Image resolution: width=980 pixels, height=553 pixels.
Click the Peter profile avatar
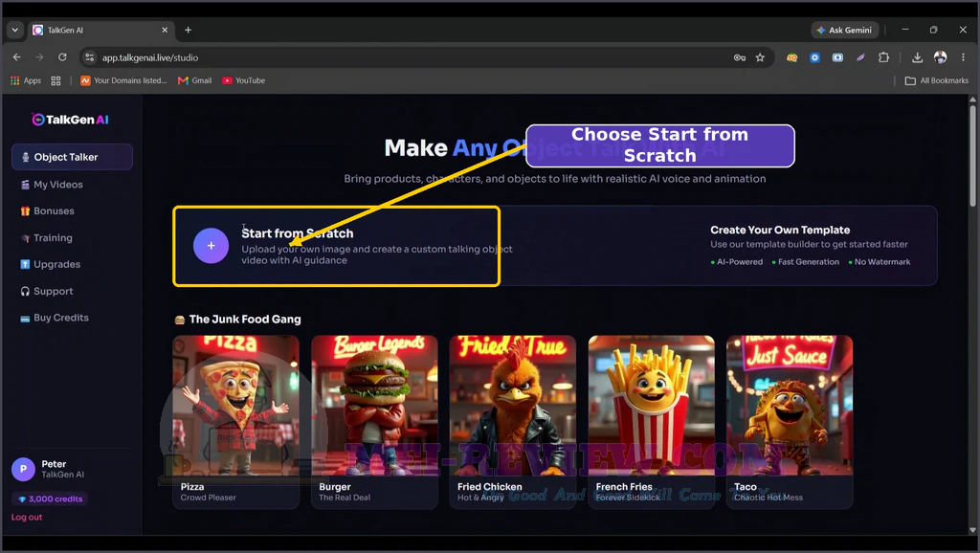[23, 469]
